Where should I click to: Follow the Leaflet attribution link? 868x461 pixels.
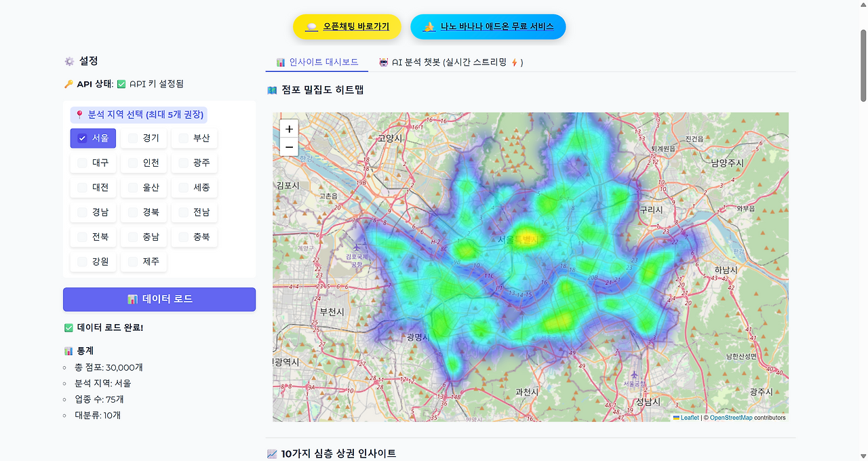click(x=690, y=418)
